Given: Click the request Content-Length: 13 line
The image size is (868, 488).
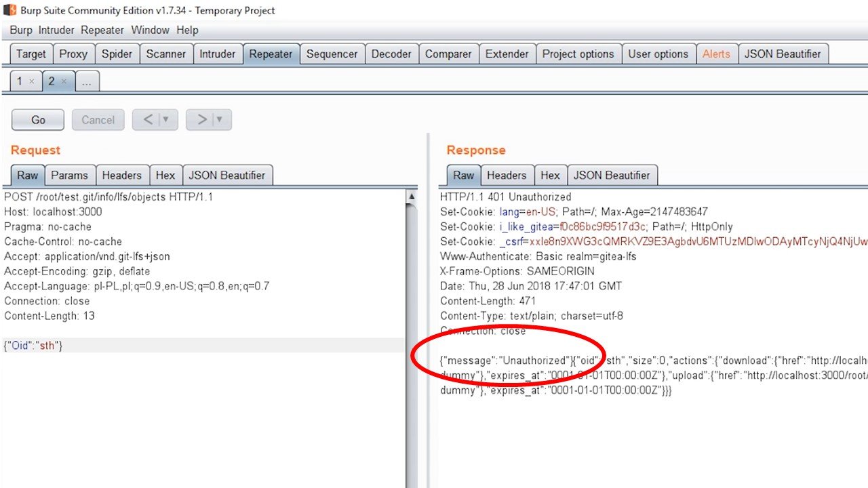Looking at the screenshot, I should 50,317.
